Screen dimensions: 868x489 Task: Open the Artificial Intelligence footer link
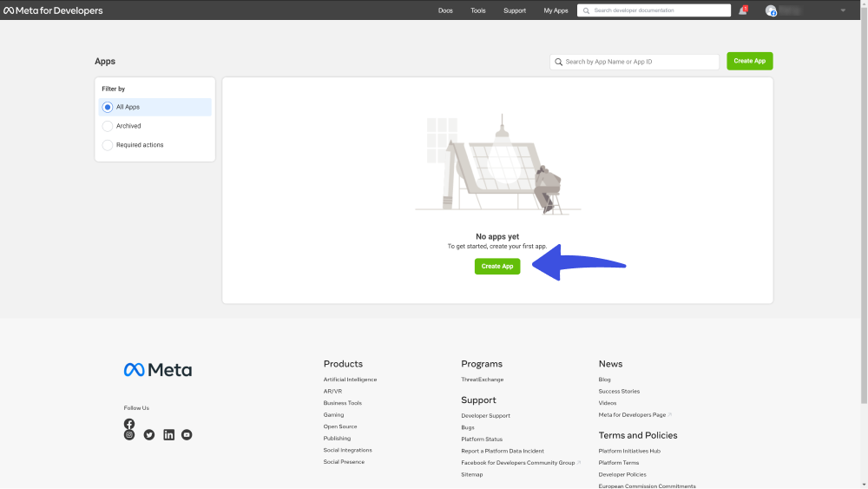pyautogui.click(x=350, y=380)
